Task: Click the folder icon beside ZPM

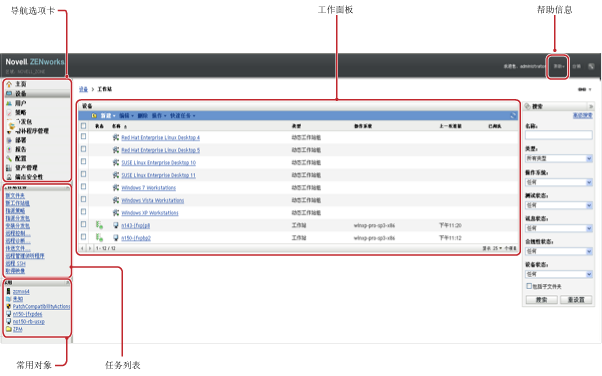Action: (8, 329)
